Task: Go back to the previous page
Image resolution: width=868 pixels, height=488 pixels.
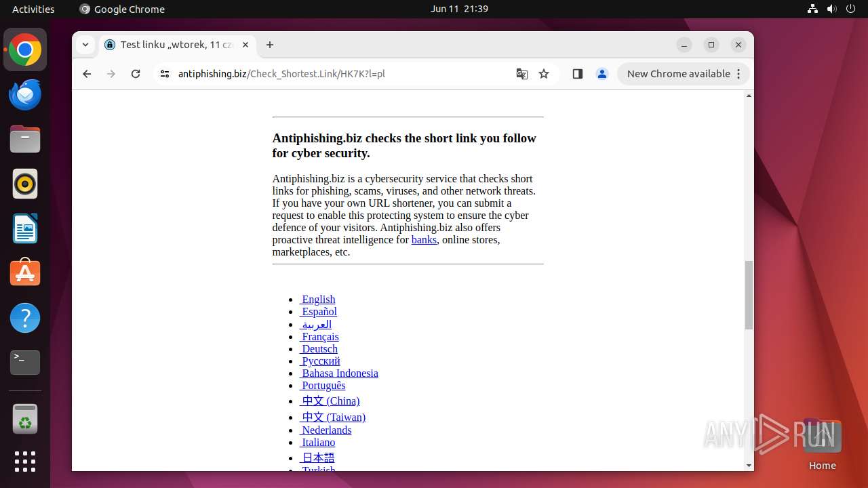Action: point(87,74)
